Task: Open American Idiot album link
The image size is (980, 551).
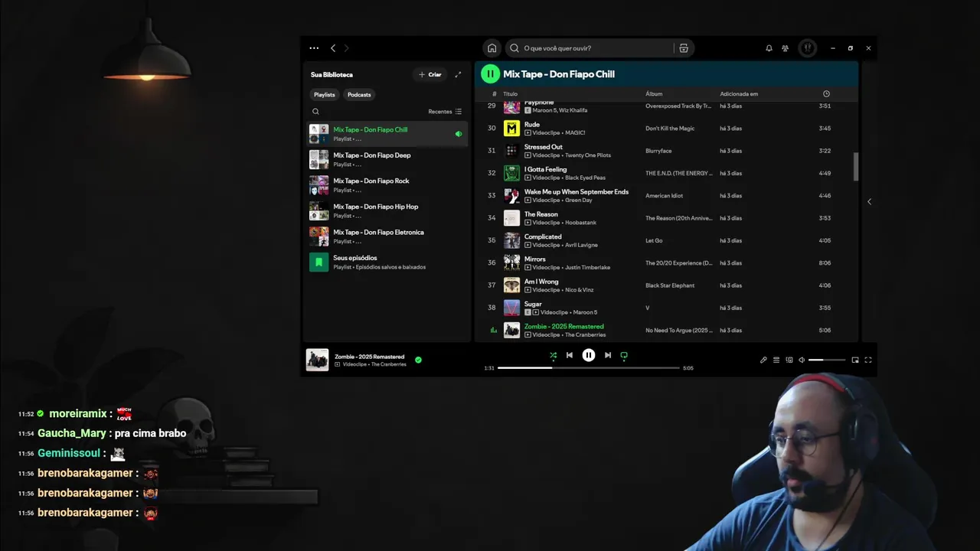Action: tap(664, 195)
